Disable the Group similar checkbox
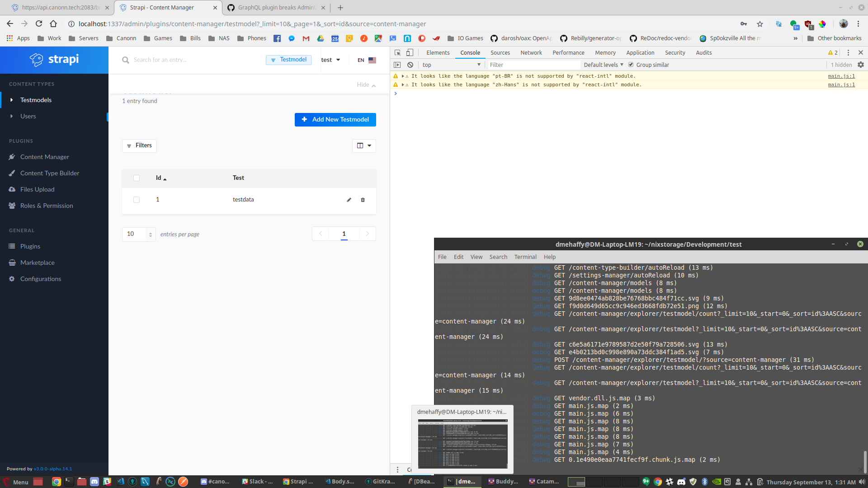The height and width of the screenshot is (488, 868). [631, 65]
